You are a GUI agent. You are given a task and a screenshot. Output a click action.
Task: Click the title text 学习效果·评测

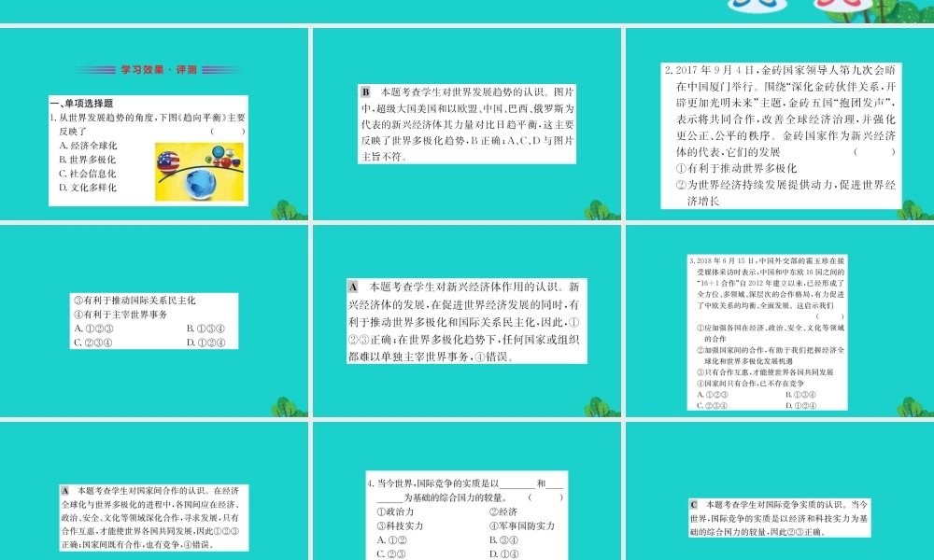(x=159, y=70)
